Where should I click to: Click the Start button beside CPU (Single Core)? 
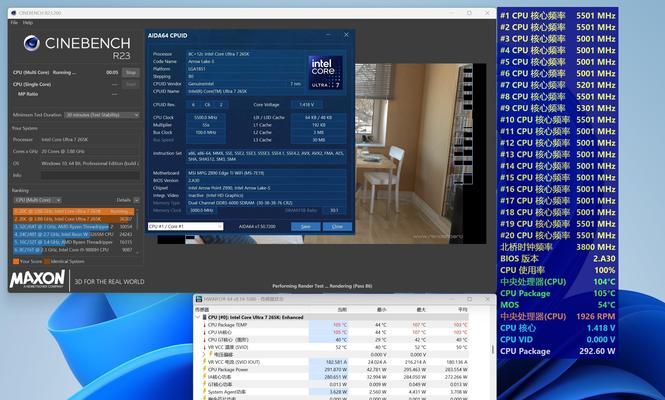click(x=131, y=84)
